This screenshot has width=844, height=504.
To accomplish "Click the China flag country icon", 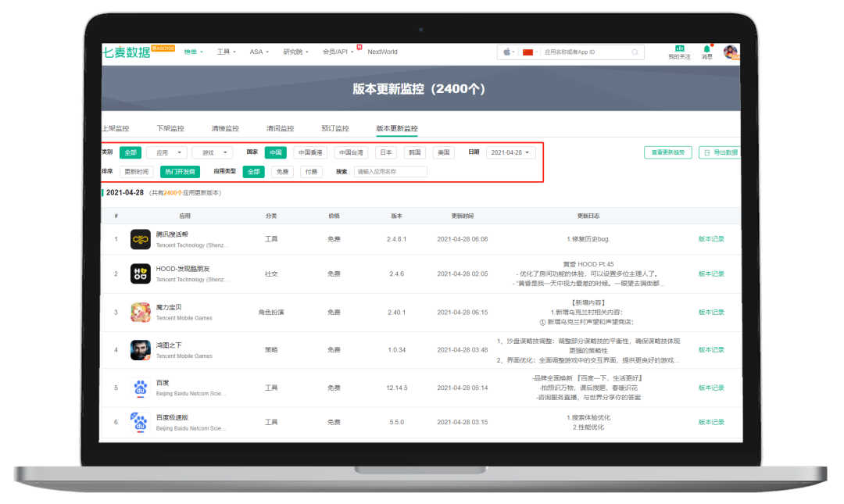I will pos(528,52).
